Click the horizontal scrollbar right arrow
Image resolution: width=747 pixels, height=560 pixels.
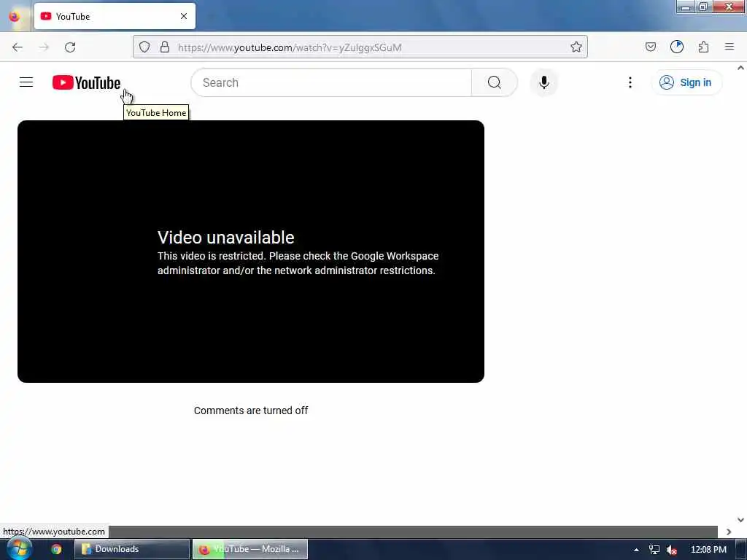[729, 532]
